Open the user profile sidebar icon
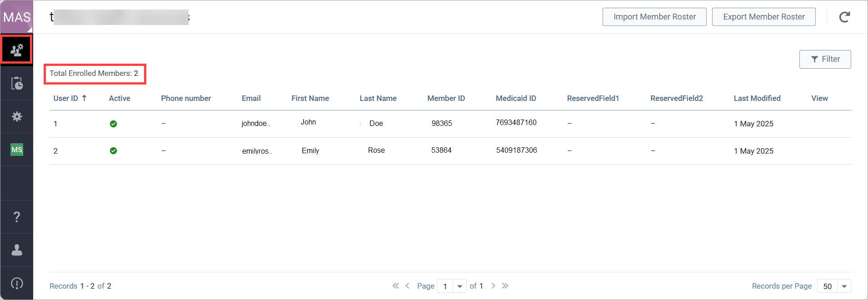This screenshot has height=300, width=868. point(17,250)
